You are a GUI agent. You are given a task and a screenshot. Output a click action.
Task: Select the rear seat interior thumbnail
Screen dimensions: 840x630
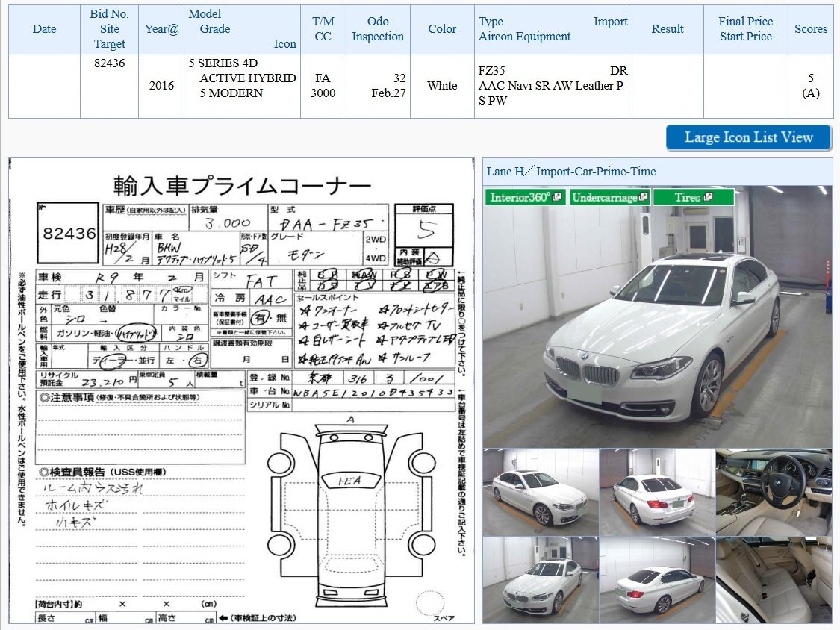[x=774, y=580]
